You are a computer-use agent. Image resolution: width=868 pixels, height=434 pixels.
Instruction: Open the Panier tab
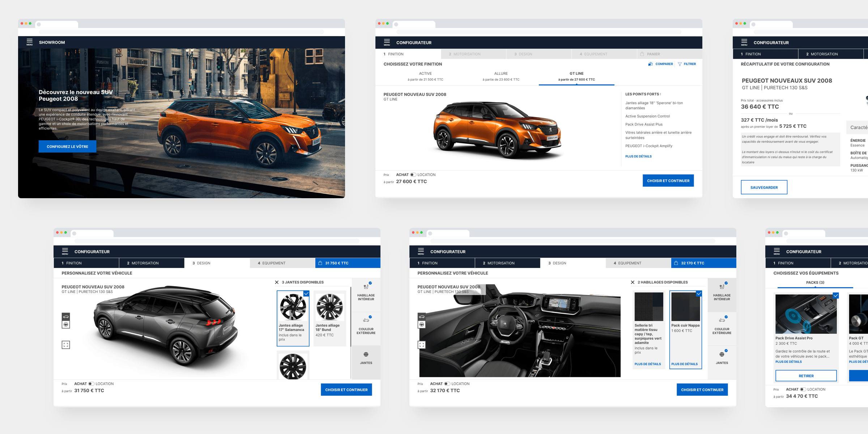point(669,54)
